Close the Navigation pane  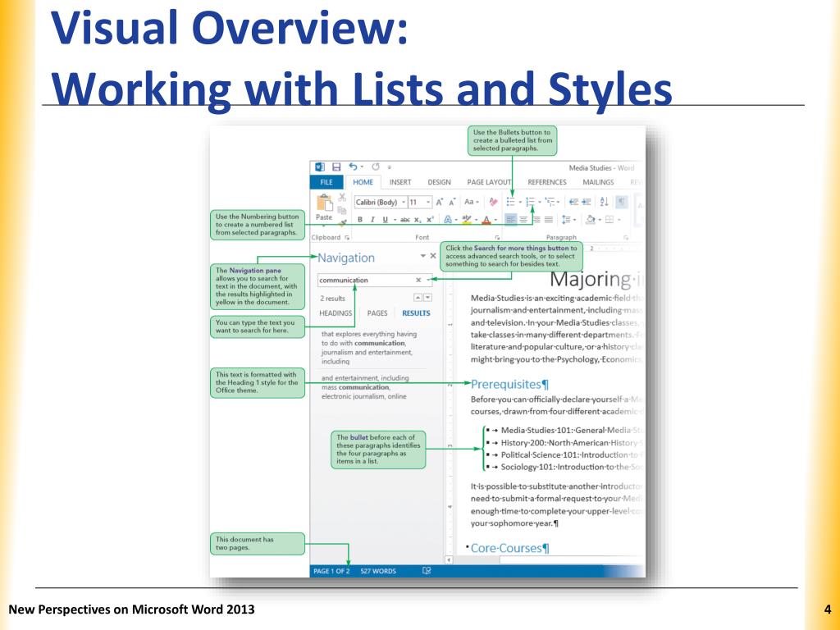tap(433, 256)
